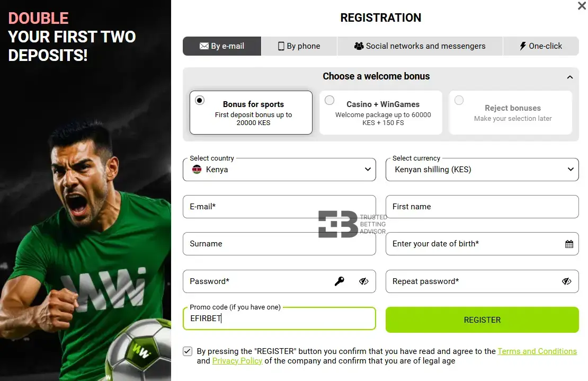Open the Select country dropdown
Screen dimensions: 588x381
click(x=279, y=170)
